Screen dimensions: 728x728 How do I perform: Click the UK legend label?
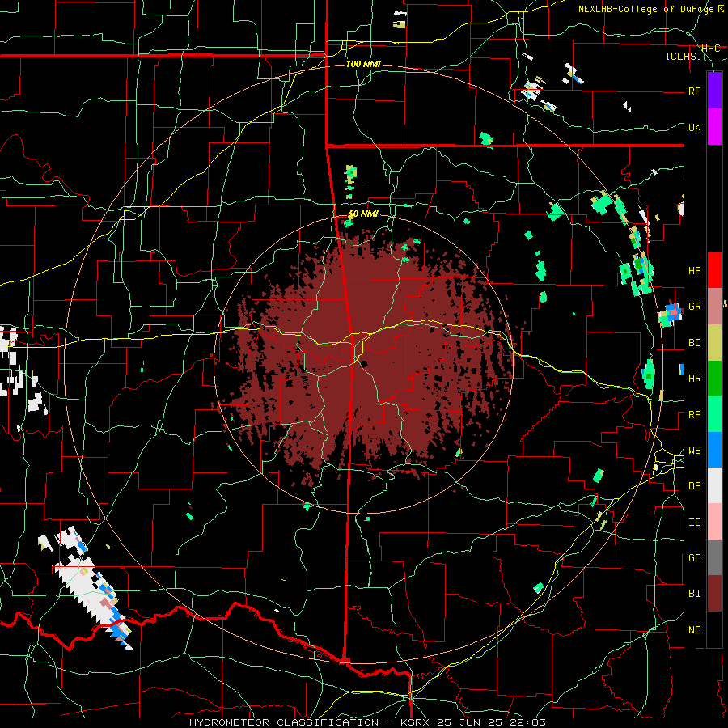[695, 127]
